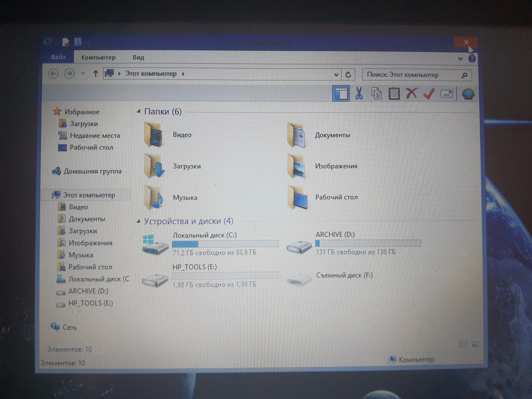Image resolution: width=532 pixels, height=399 pixels.
Task: Click the Cut scissors toolbar icon
Action: pyautogui.click(x=359, y=93)
